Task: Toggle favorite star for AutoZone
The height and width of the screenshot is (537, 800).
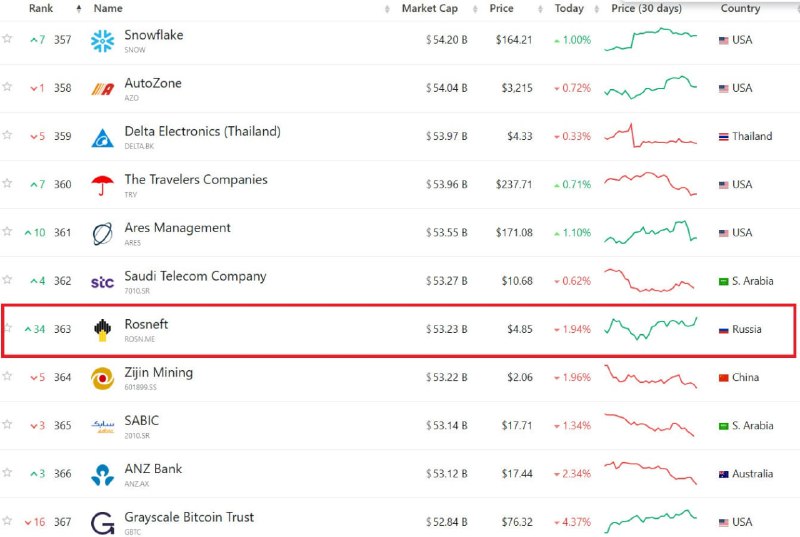Action: [7, 86]
